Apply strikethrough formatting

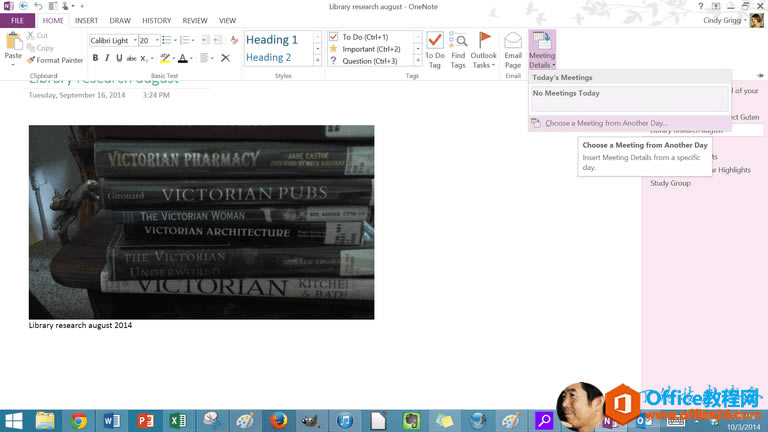tap(131, 58)
